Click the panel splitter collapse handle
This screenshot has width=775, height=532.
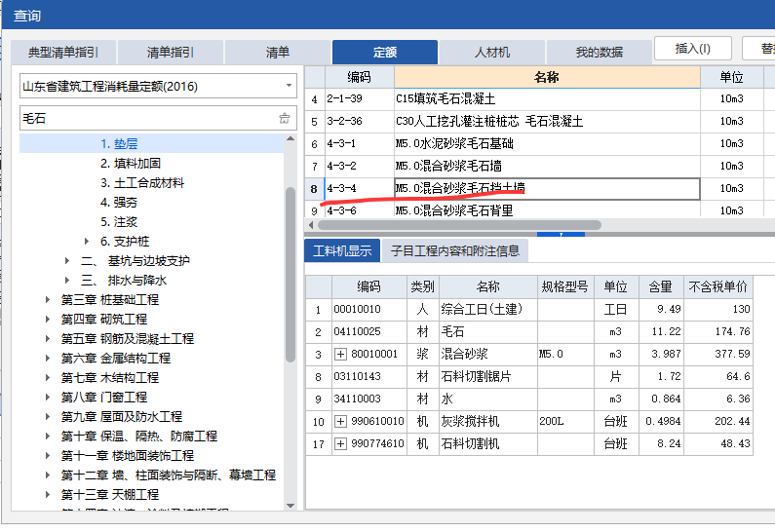(561, 234)
